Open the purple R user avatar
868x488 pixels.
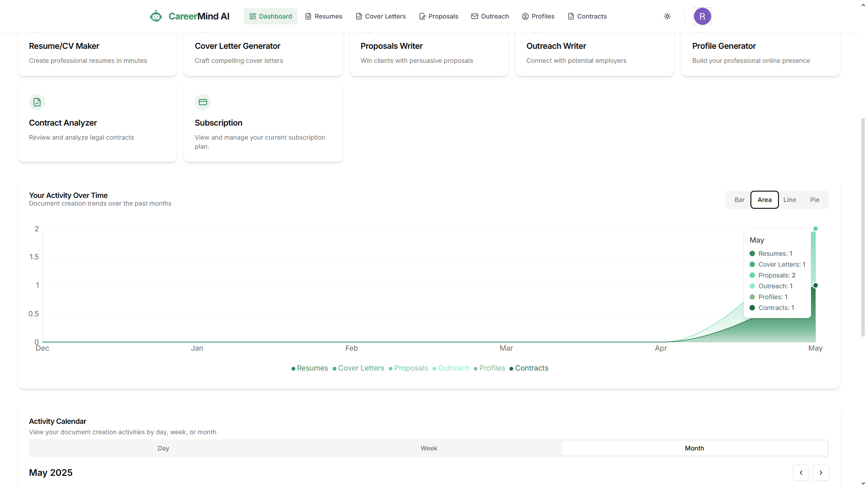point(702,16)
